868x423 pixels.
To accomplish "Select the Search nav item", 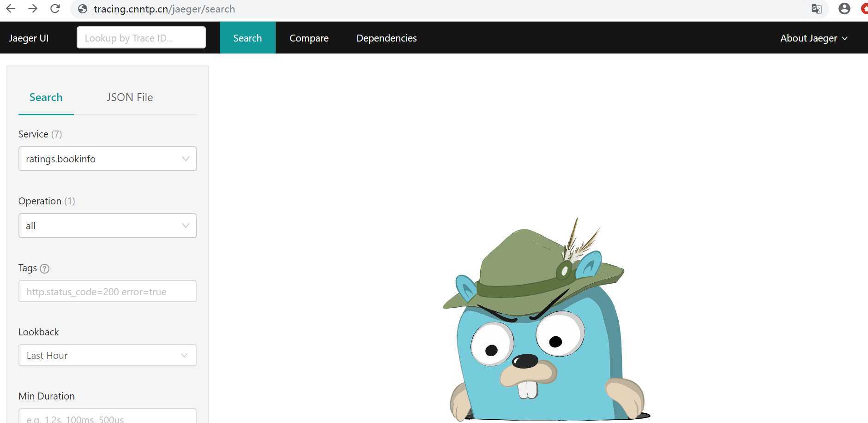I will click(x=247, y=38).
